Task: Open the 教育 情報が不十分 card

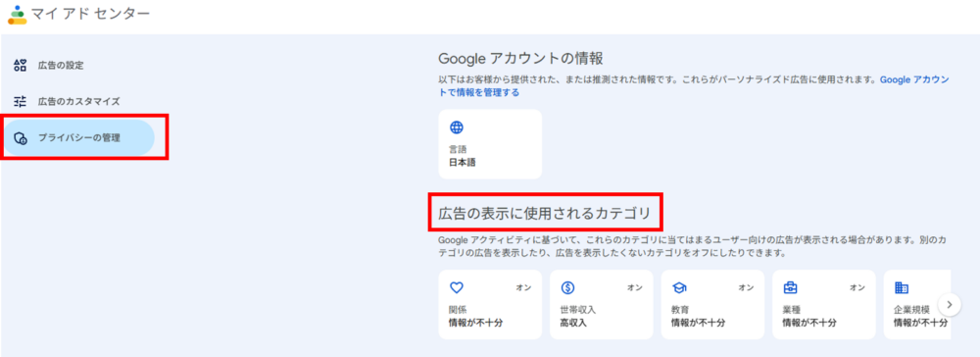Action: point(712,304)
